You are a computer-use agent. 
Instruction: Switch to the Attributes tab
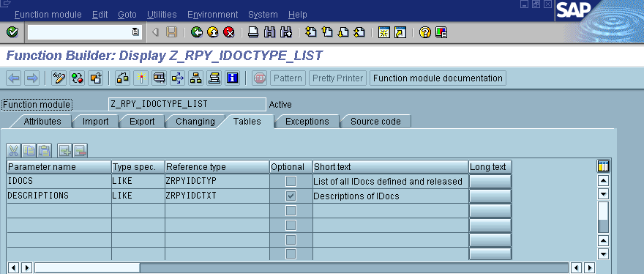[x=42, y=122]
